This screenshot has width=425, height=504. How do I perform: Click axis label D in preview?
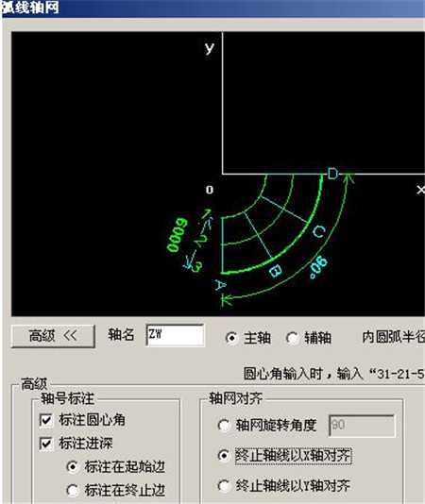(332, 174)
